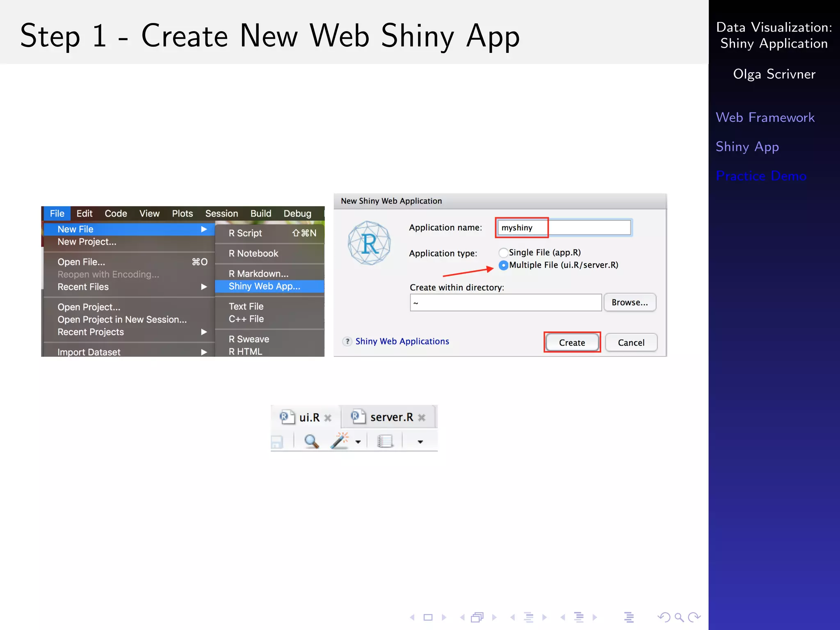Click the Application name input field

pos(564,228)
